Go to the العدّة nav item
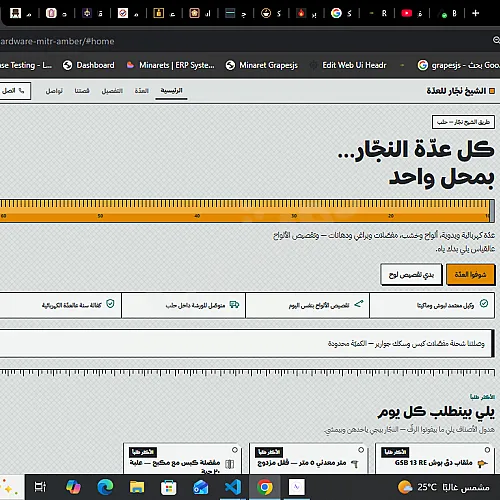This screenshot has width=500, height=500. coord(141,91)
